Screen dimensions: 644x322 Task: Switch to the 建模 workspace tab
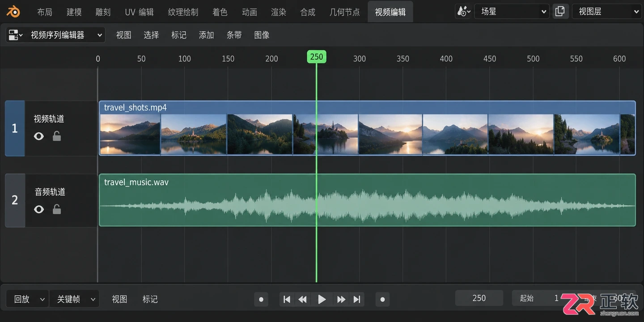(x=74, y=12)
